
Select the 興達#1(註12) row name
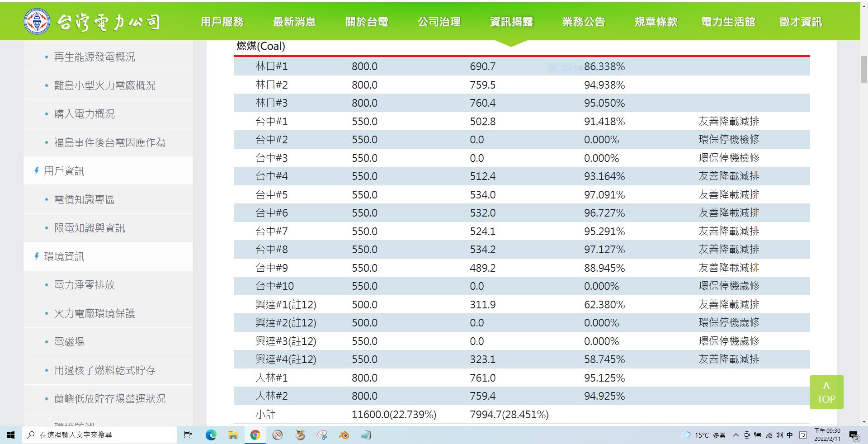pos(286,305)
